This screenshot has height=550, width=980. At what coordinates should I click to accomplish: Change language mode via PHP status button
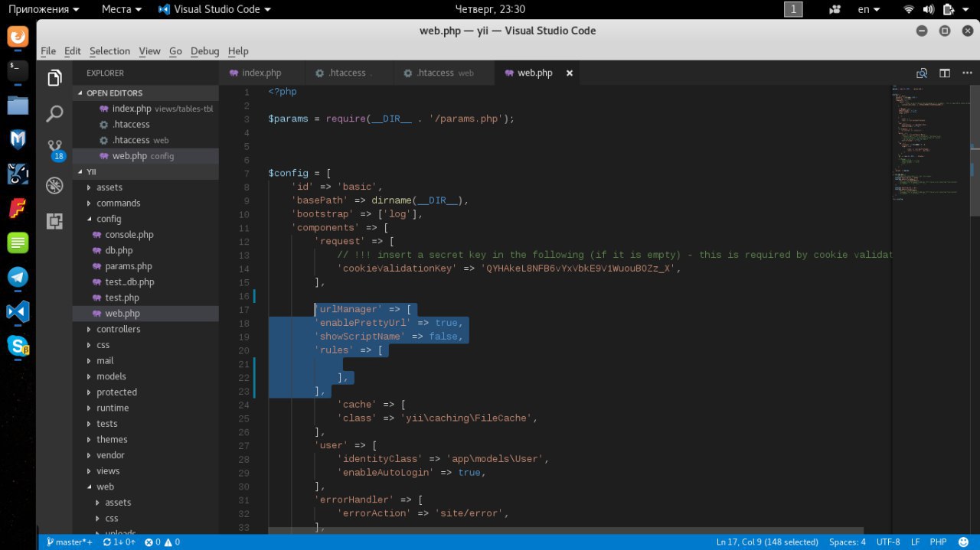coord(938,542)
